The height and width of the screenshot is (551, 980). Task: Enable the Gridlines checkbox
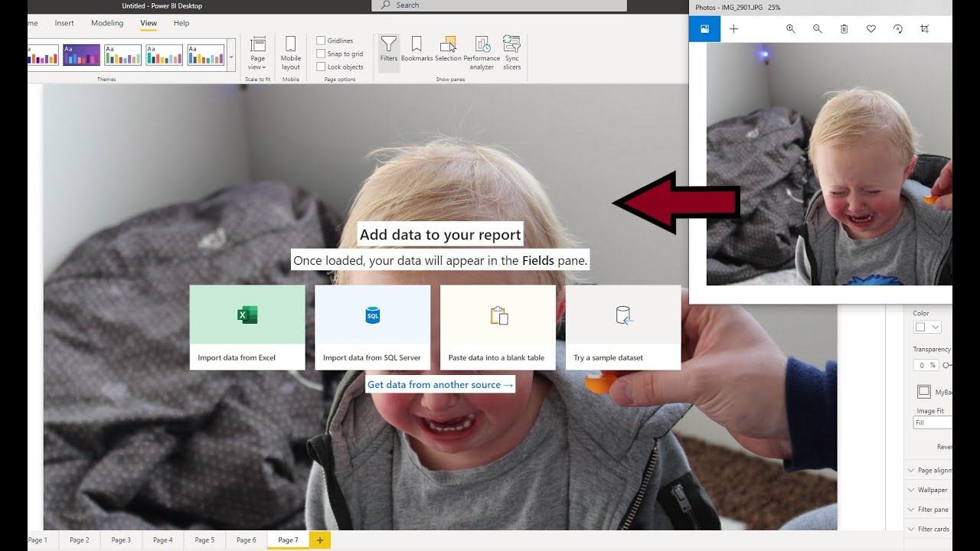coord(322,41)
